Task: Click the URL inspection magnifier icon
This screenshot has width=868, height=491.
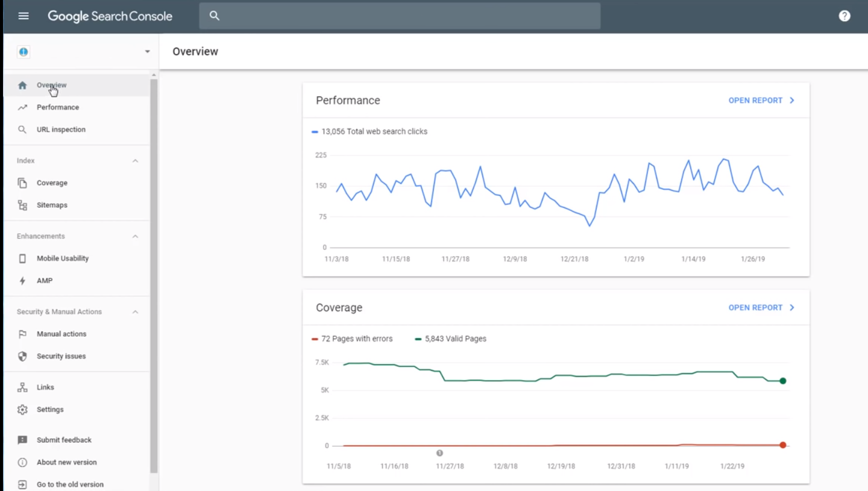Action: coord(22,130)
